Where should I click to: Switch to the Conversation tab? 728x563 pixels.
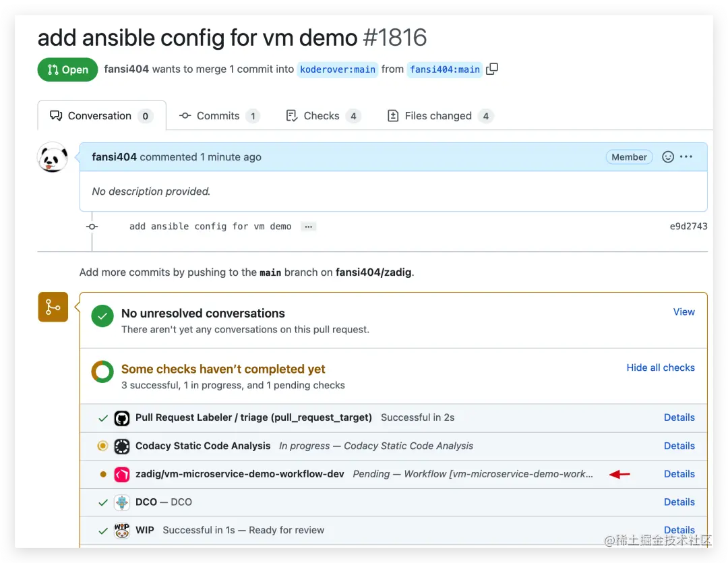tap(102, 116)
